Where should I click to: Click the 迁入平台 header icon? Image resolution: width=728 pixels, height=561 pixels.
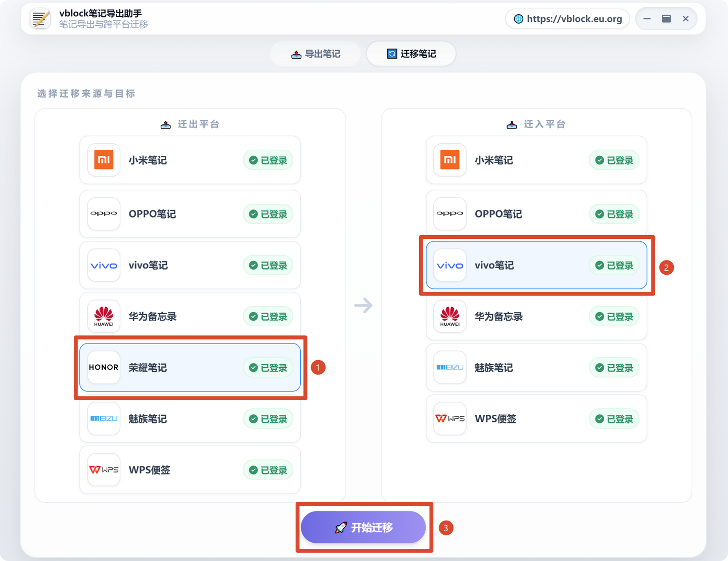[x=512, y=124]
